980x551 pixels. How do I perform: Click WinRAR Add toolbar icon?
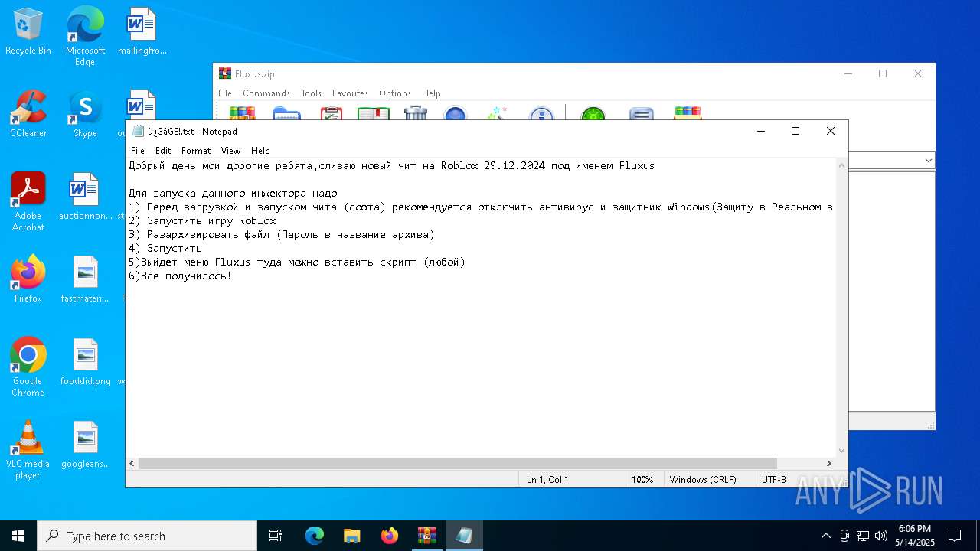[x=242, y=113]
